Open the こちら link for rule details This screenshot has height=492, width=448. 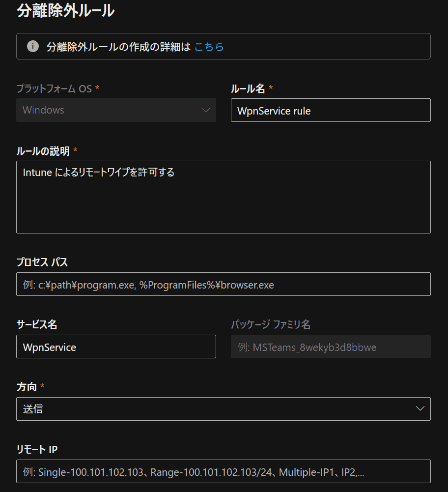click(x=209, y=47)
